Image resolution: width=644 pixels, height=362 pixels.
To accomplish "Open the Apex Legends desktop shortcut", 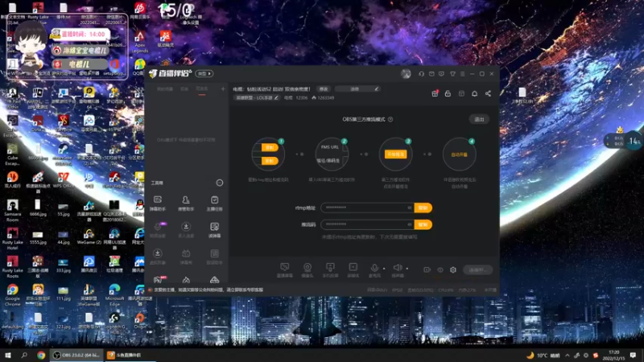I will pos(139,41).
